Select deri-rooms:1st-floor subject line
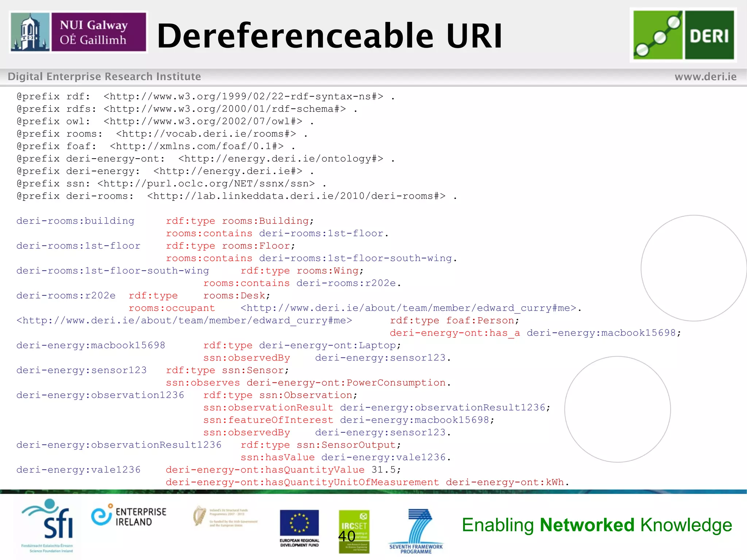The image size is (747, 560). point(78,246)
